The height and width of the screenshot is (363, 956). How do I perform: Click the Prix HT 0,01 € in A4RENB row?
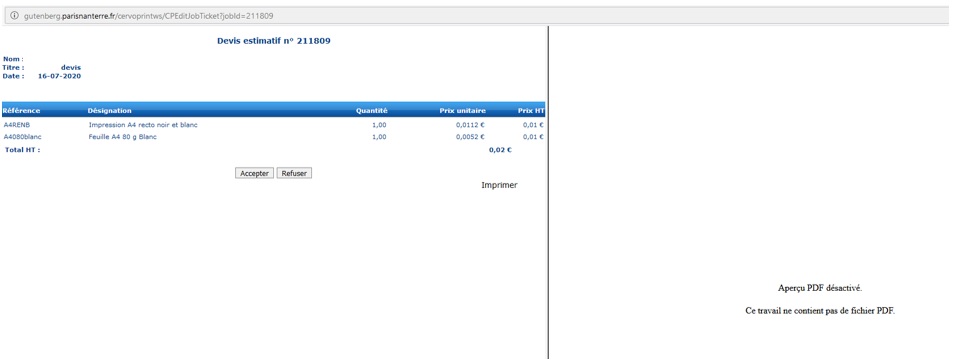(533, 125)
